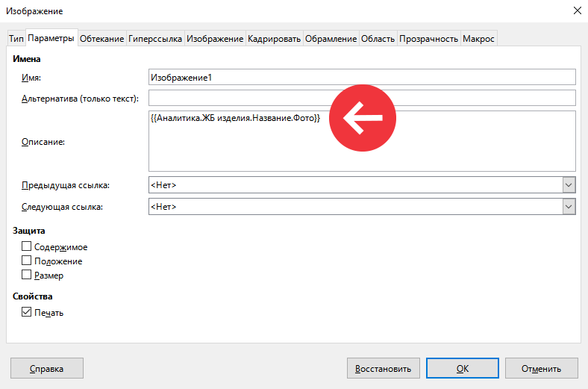Open the Гиперссылка tab
588x389 pixels.
155,39
